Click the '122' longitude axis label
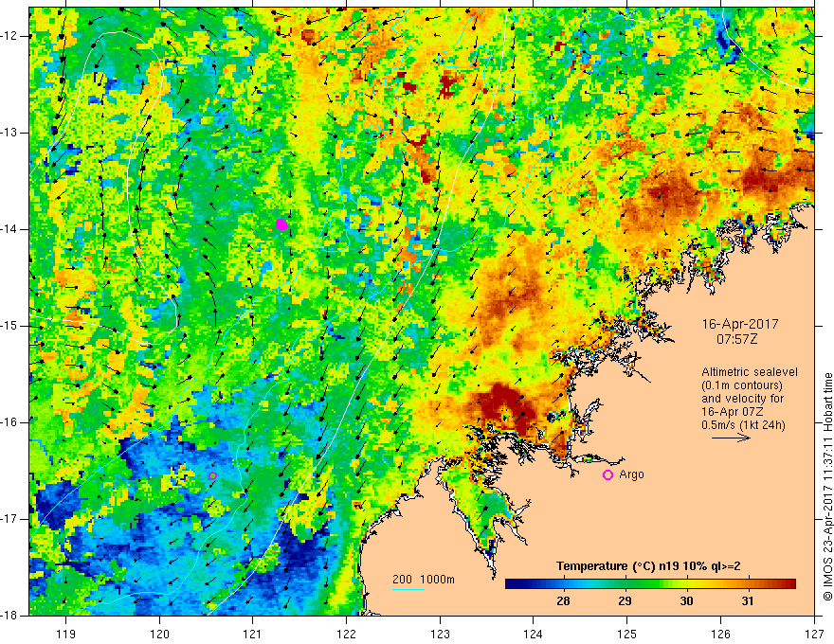This screenshot has height=644, width=834. coord(346,634)
